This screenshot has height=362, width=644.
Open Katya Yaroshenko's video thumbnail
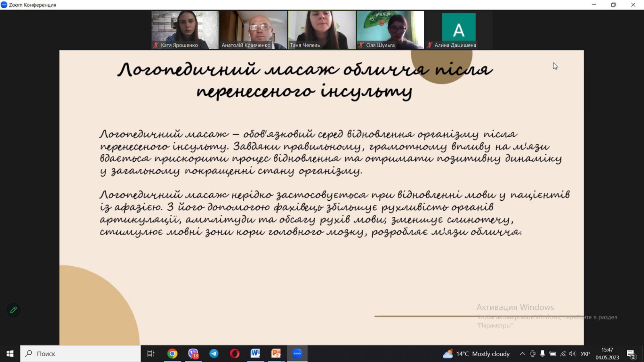pos(185,30)
